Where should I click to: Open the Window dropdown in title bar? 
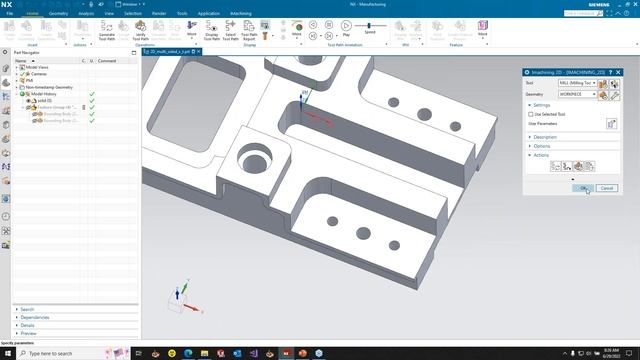tap(131, 4)
